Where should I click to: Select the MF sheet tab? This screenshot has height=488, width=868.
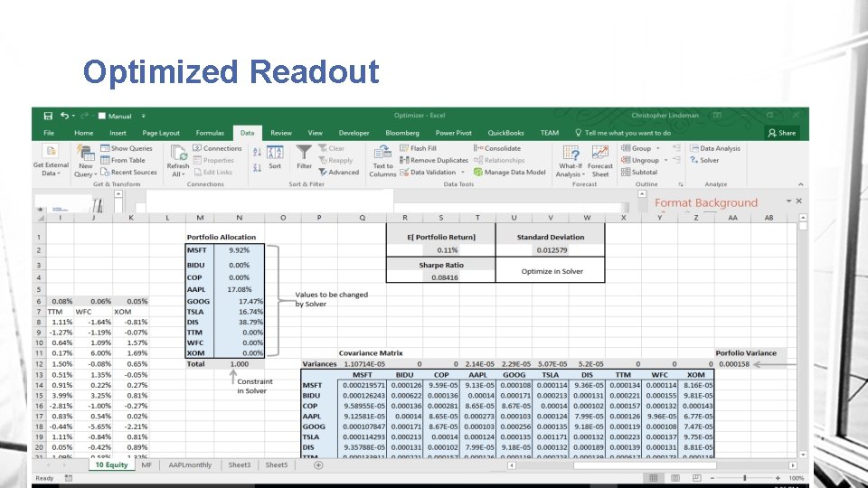146,465
